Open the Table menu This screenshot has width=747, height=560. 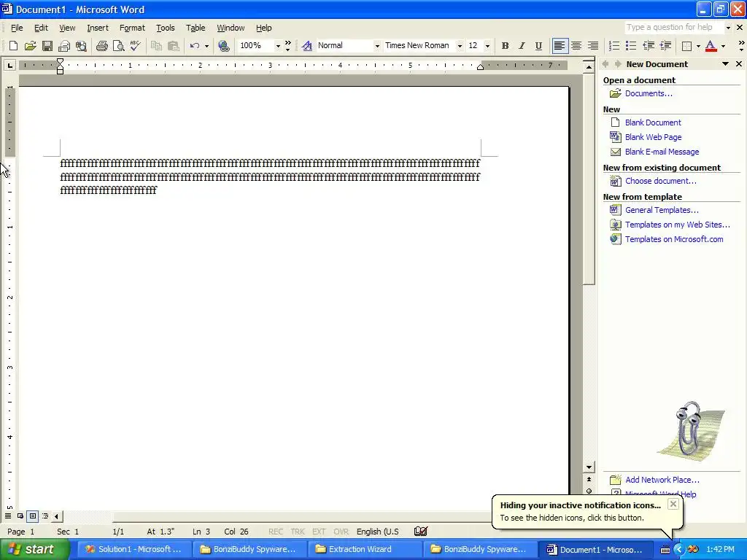(196, 28)
